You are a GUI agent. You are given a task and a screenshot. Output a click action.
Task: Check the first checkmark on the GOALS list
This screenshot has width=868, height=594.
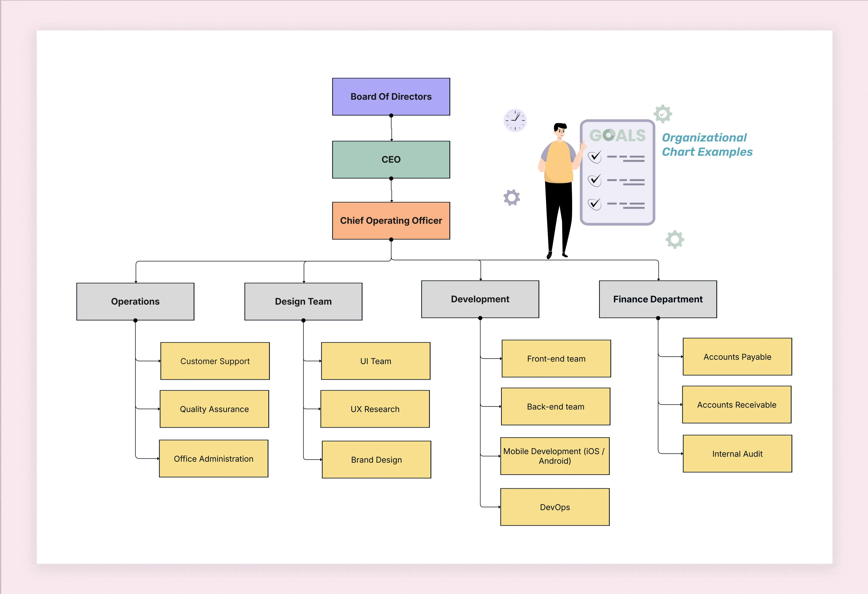coord(595,157)
